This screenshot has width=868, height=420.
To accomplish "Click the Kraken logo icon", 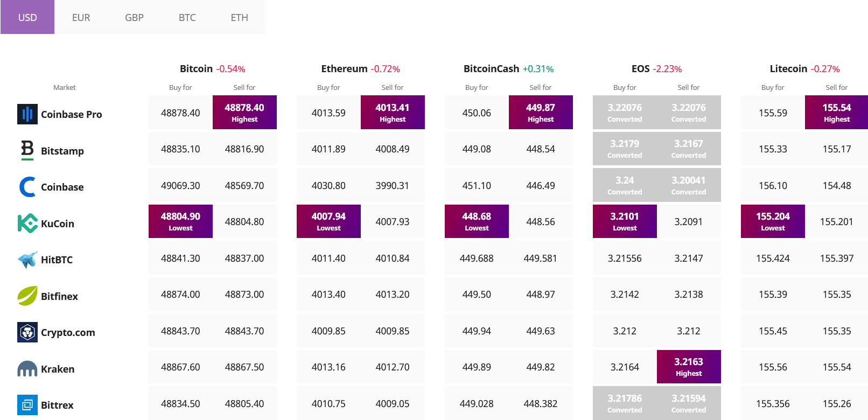I will (x=27, y=369).
